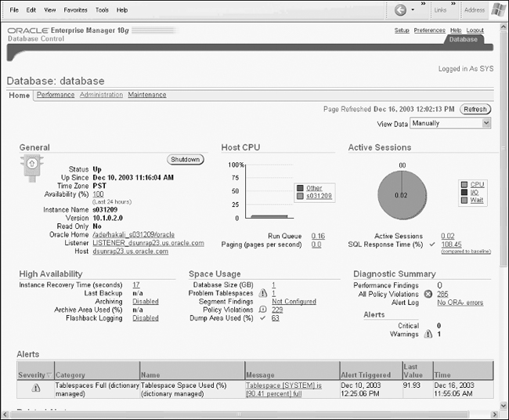Viewport: 509px width, 420px height.
Task: Click the Instance Recovery Time 17 link
Action: [136, 285]
